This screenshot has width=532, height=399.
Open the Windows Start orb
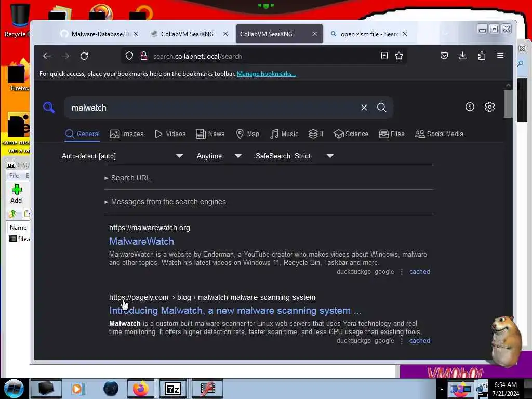click(x=14, y=389)
